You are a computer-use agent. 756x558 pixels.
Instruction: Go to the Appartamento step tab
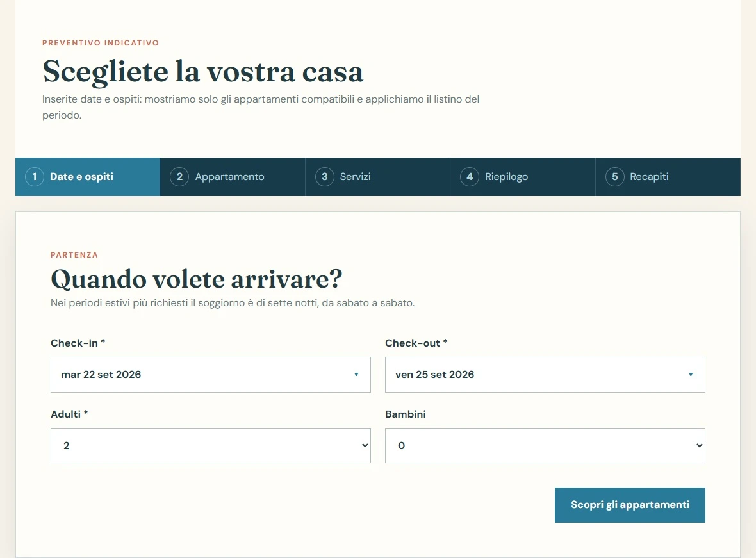(233, 177)
